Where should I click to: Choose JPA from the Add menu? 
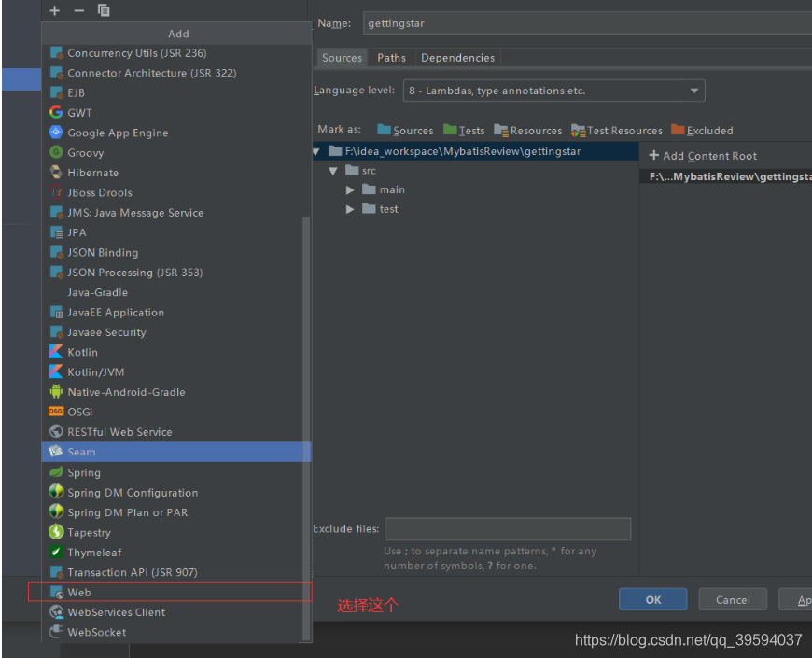coord(176,232)
